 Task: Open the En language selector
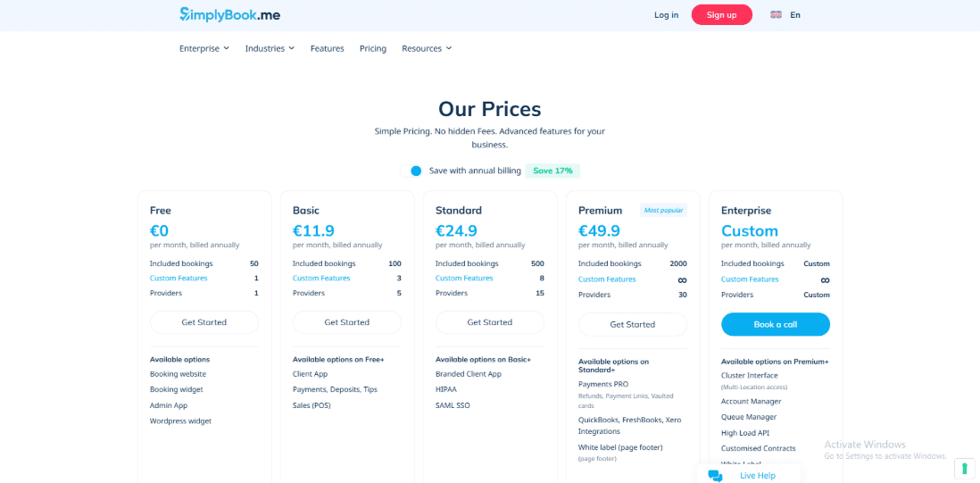point(795,15)
